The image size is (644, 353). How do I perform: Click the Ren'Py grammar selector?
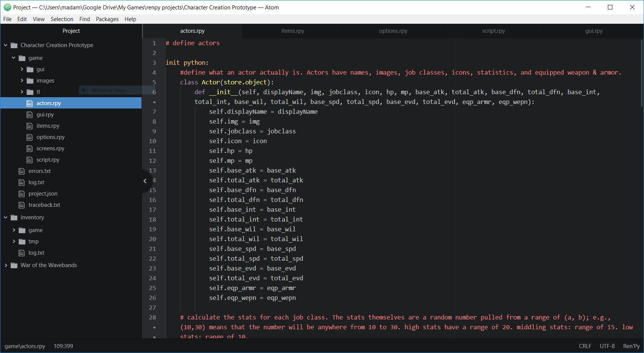pyautogui.click(x=631, y=346)
